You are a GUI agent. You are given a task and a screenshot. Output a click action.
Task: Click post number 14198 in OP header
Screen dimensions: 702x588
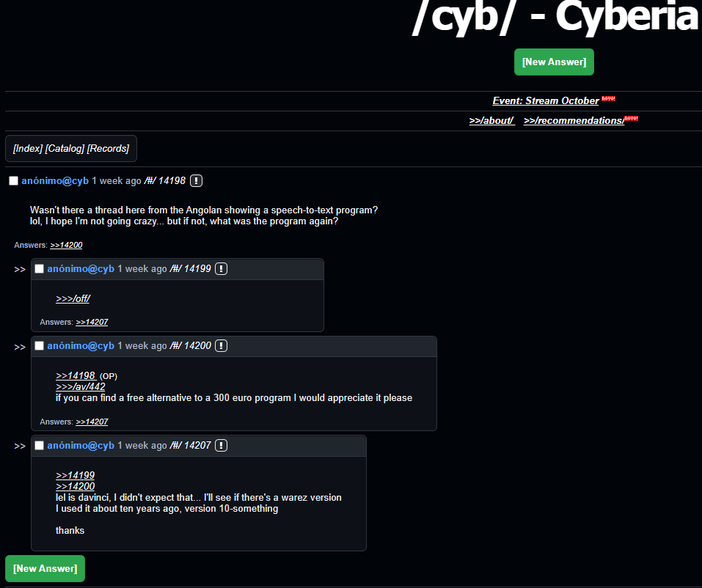click(172, 181)
